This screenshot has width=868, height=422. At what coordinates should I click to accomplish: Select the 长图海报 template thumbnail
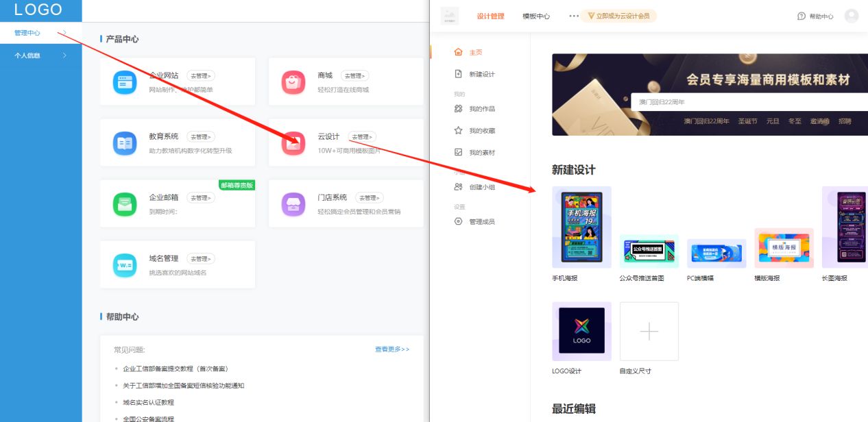pyautogui.click(x=845, y=227)
